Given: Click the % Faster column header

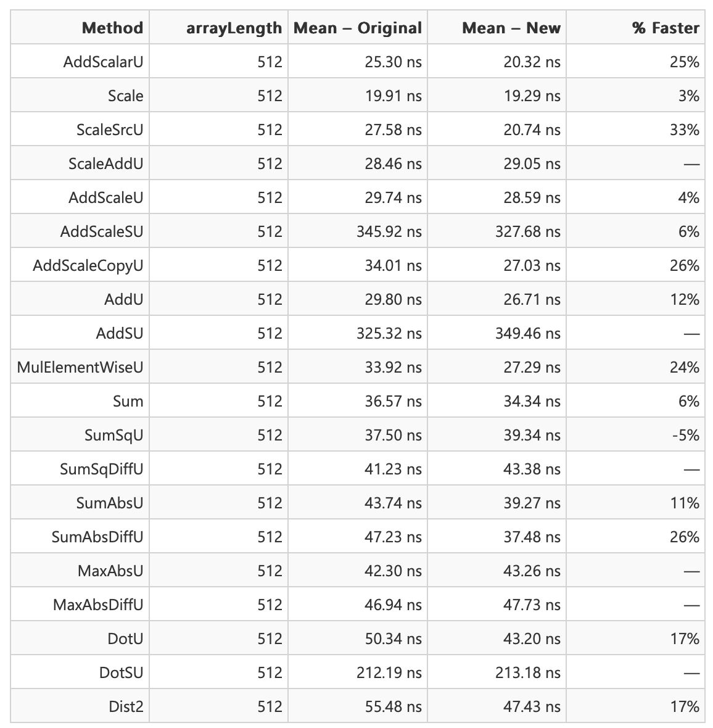Looking at the screenshot, I should (x=666, y=28).
